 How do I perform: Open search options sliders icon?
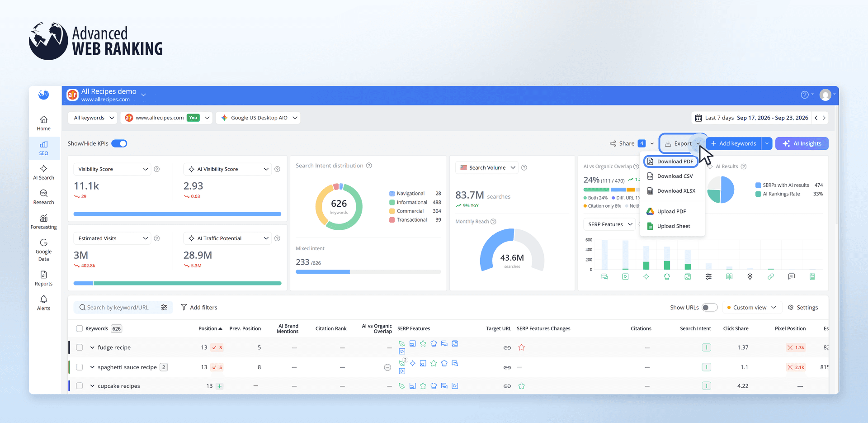(164, 308)
